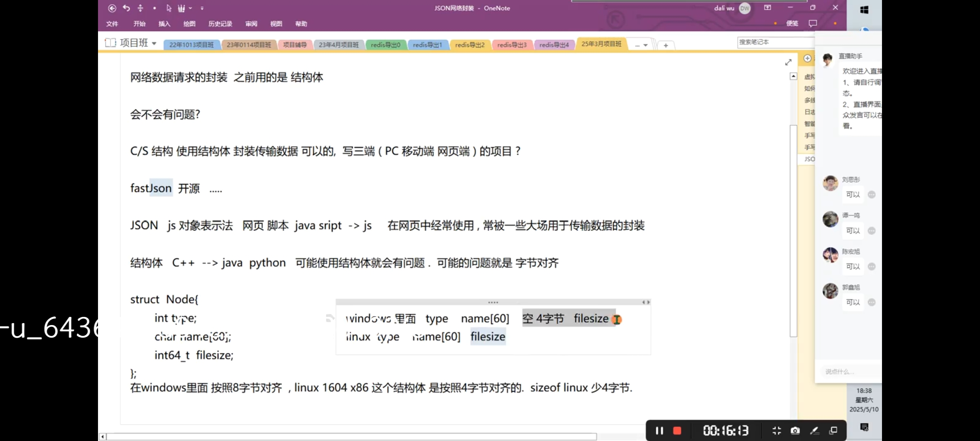The image size is (980, 441).
Task: Switch to the redis导出2 section tab
Action: click(x=470, y=45)
